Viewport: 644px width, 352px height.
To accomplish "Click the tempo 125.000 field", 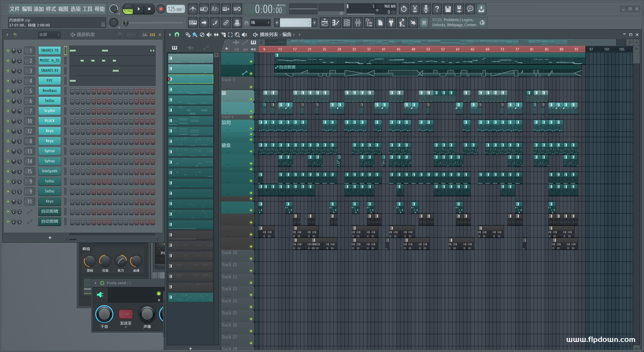I will [176, 9].
